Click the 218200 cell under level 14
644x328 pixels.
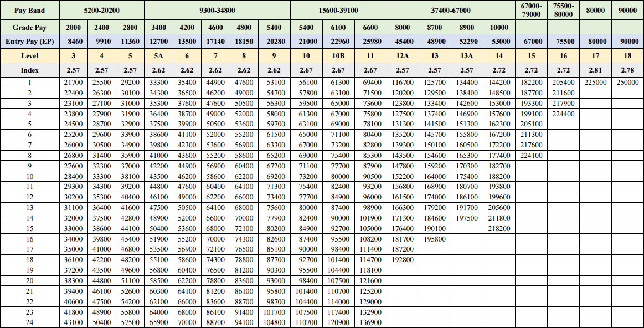(499, 228)
